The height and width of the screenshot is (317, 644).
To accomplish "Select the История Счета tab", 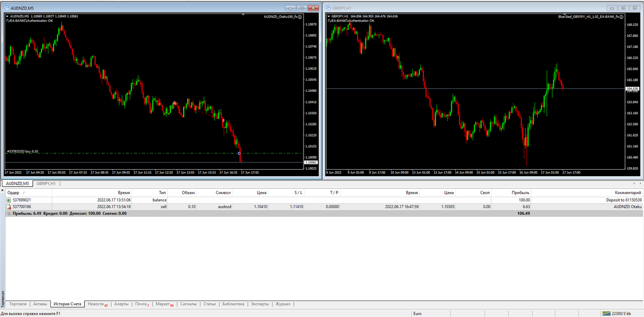I will [x=67, y=304].
